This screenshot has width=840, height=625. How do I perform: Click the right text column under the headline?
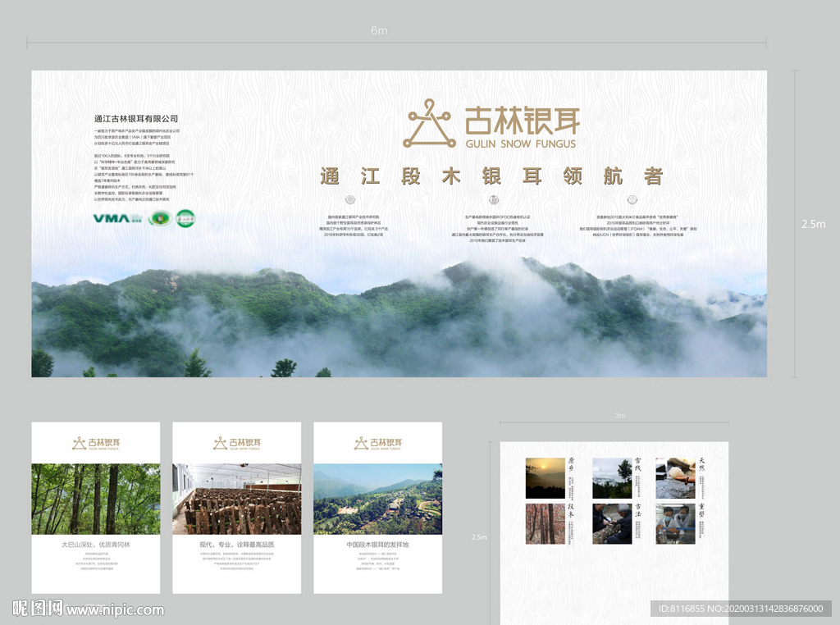coord(638,226)
